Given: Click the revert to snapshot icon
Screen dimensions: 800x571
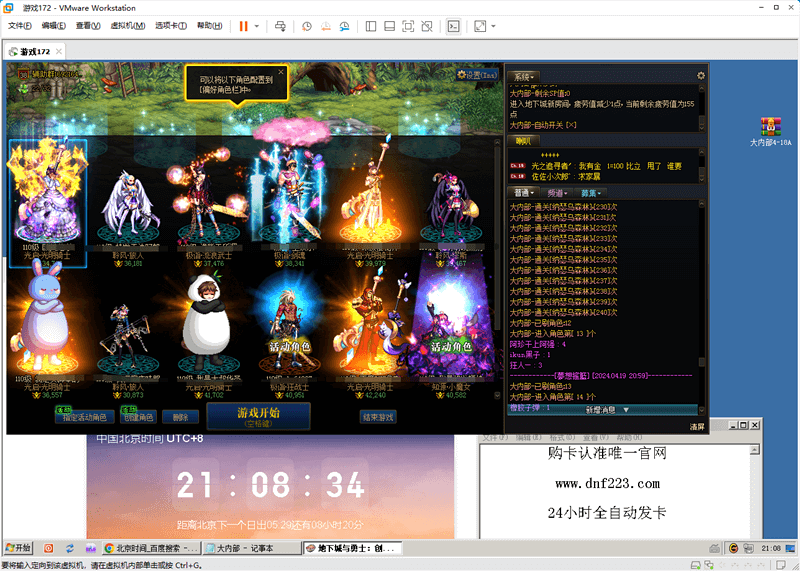Looking at the screenshot, I should [326, 26].
